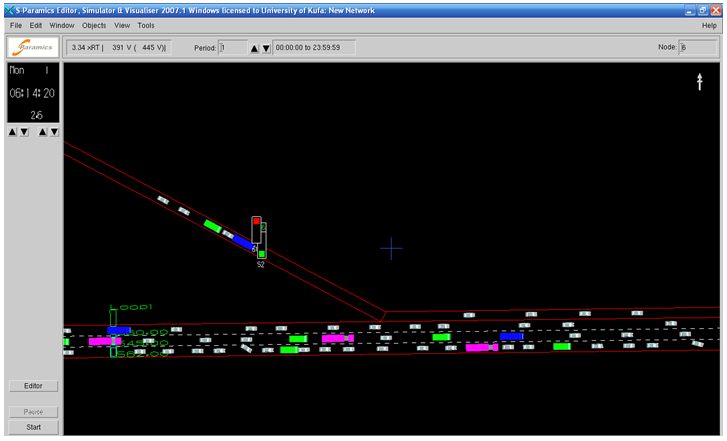This screenshot has width=727, height=441.
Task: Click the Node number input field
Action: point(697,47)
